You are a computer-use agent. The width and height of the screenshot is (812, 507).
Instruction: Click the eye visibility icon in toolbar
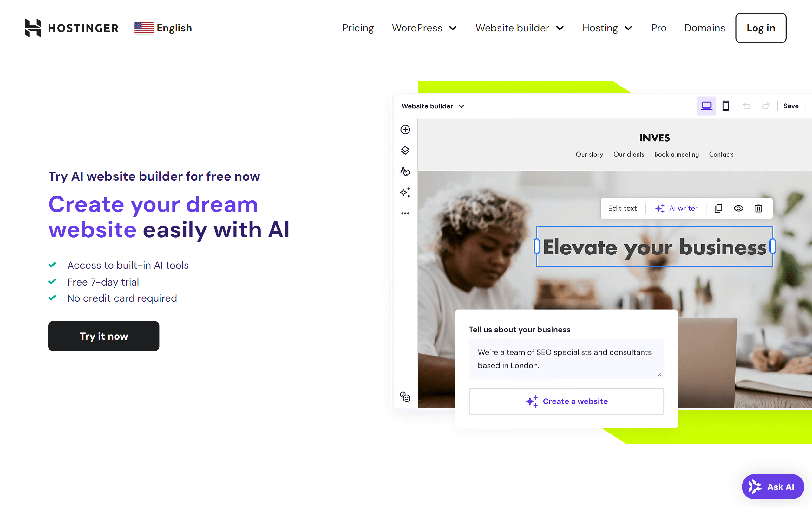738,209
